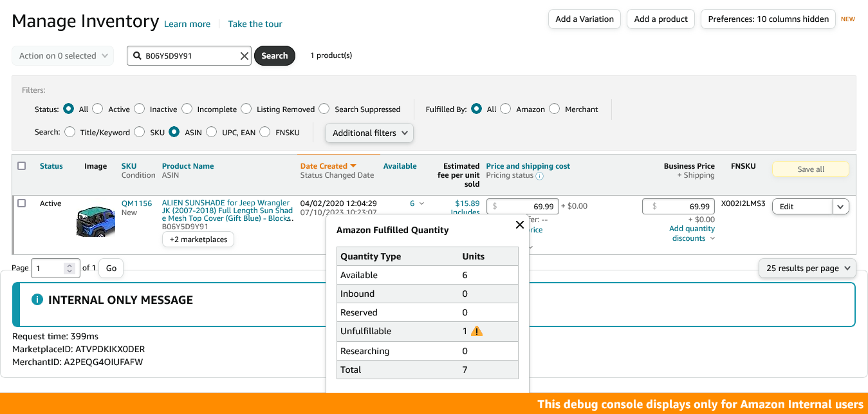Open the QM1156 SKU link
Screen dimensions: 868x414
coord(137,203)
